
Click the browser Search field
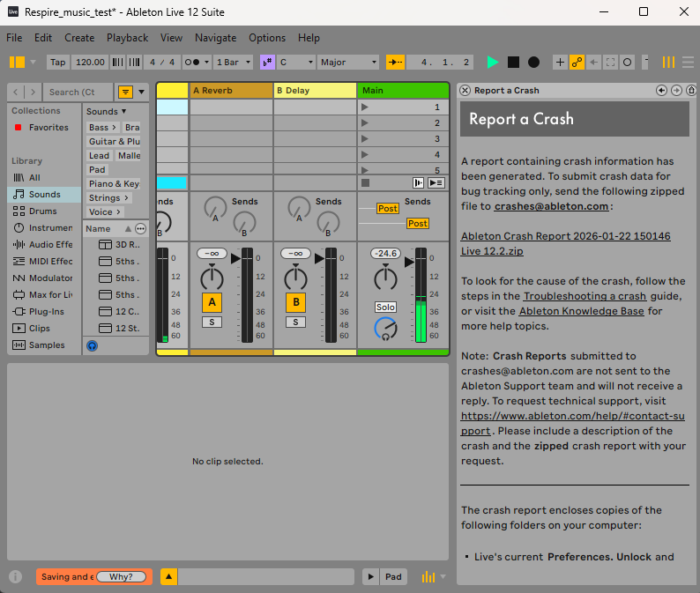coord(78,92)
